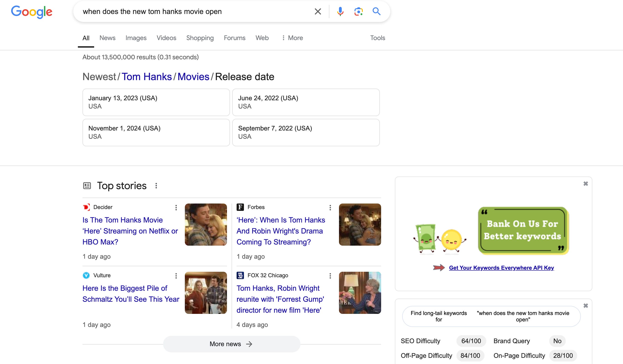Screen dimensions: 623x364
Task: Open Tom Hanks breadcrumb link
Action: 147,77
